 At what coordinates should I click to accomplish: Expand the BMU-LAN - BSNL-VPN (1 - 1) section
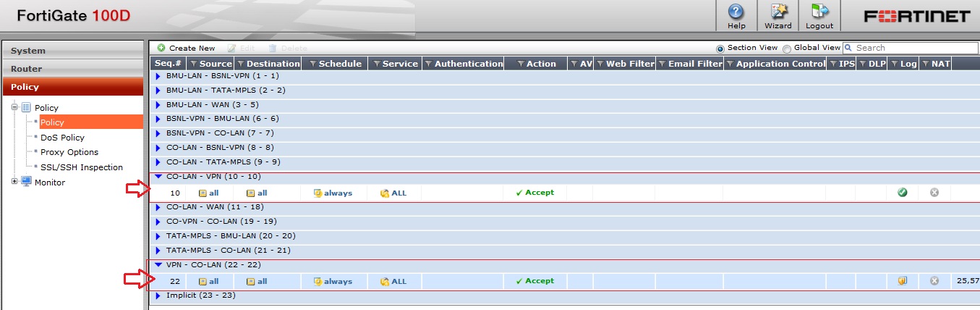pyautogui.click(x=158, y=75)
